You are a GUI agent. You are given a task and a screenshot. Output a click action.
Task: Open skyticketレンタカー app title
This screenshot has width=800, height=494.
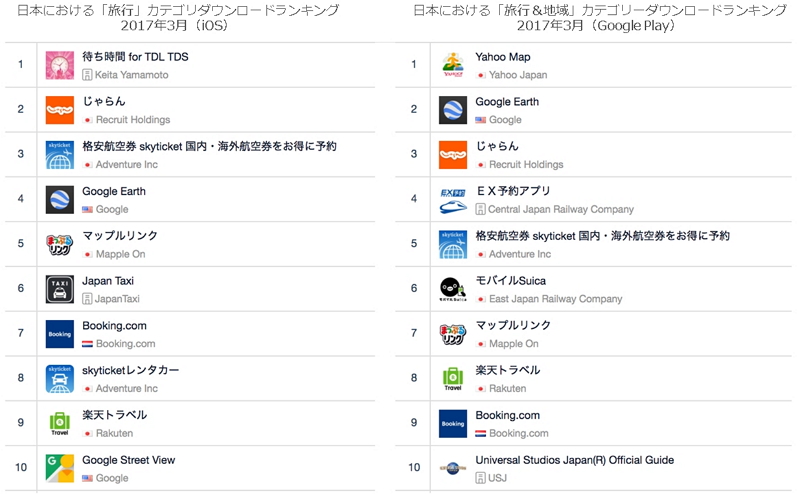(131, 370)
